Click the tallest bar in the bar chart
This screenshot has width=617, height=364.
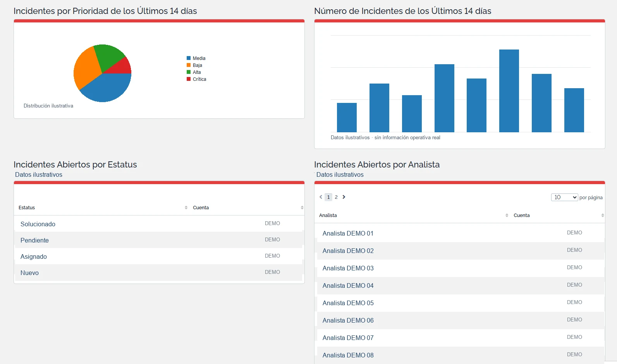(x=509, y=91)
